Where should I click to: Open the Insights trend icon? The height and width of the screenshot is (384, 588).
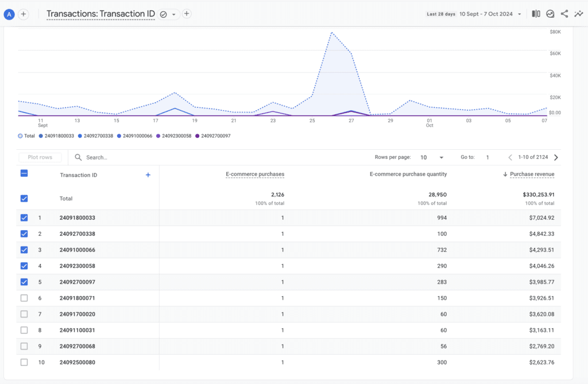[550, 14]
